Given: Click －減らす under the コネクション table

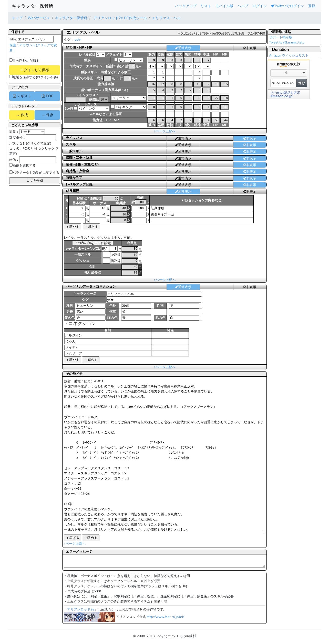Looking at the screenshot, I should pyautogui.click(x=91, y=359).
